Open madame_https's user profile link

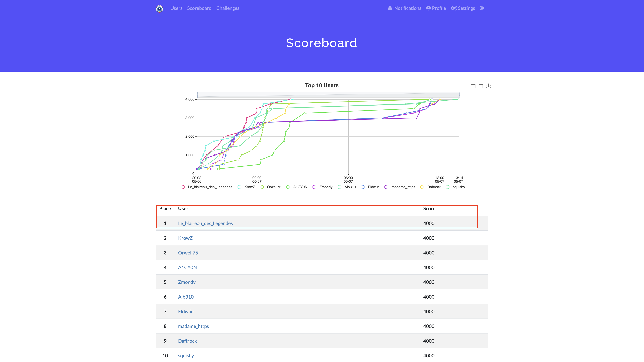point(193,326)
